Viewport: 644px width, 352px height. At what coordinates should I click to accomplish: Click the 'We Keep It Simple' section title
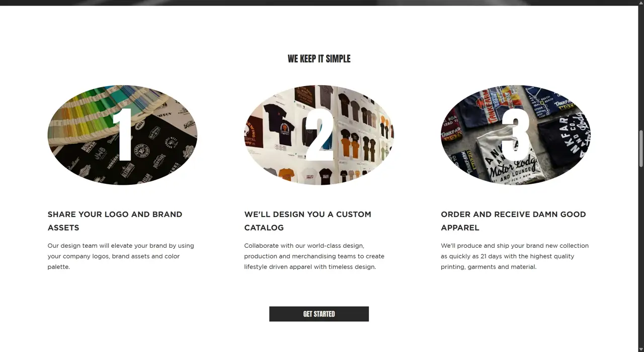tap(319, 59)
